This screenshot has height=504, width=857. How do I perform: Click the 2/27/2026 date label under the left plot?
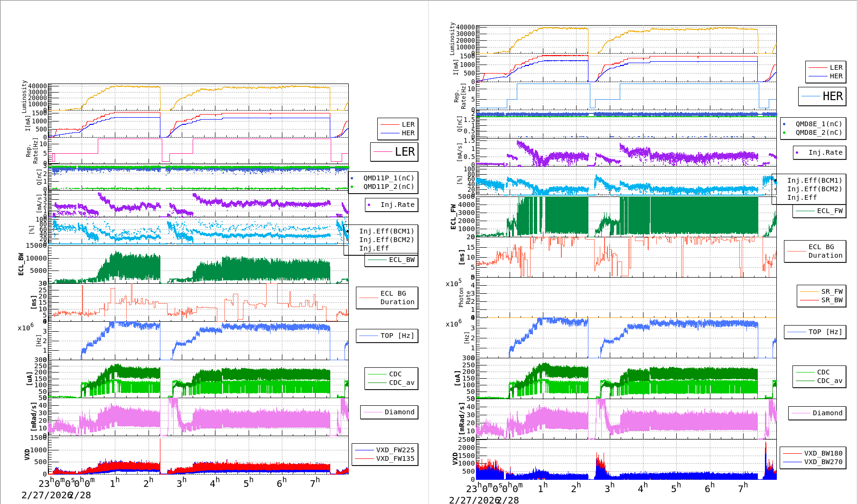pyautogui.click(x=46, y=495)
